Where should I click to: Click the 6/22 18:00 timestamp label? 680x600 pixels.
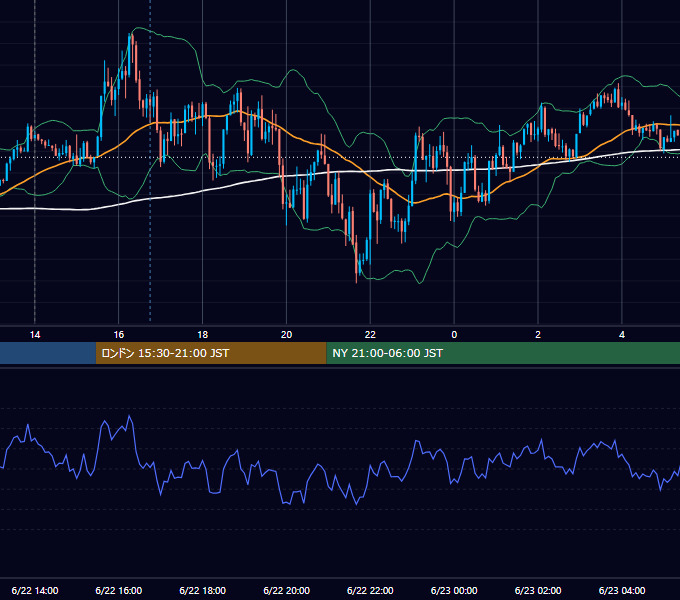pos(203,590)
